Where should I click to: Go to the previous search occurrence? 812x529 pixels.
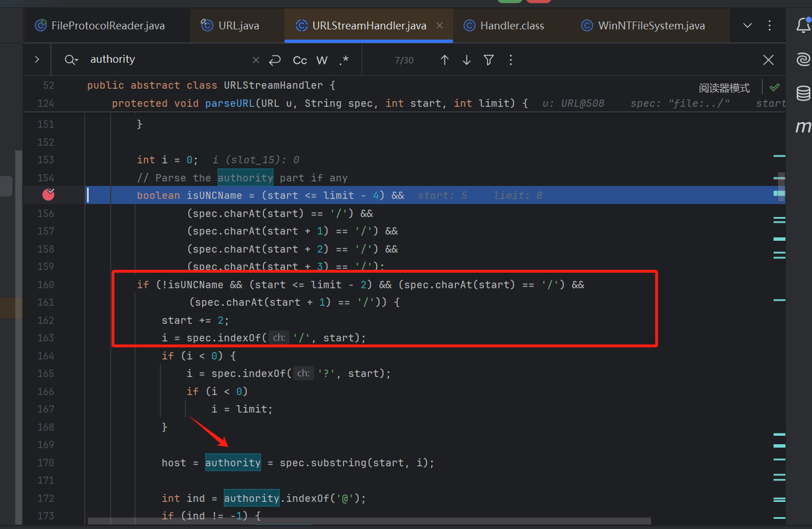click(445, 60)
